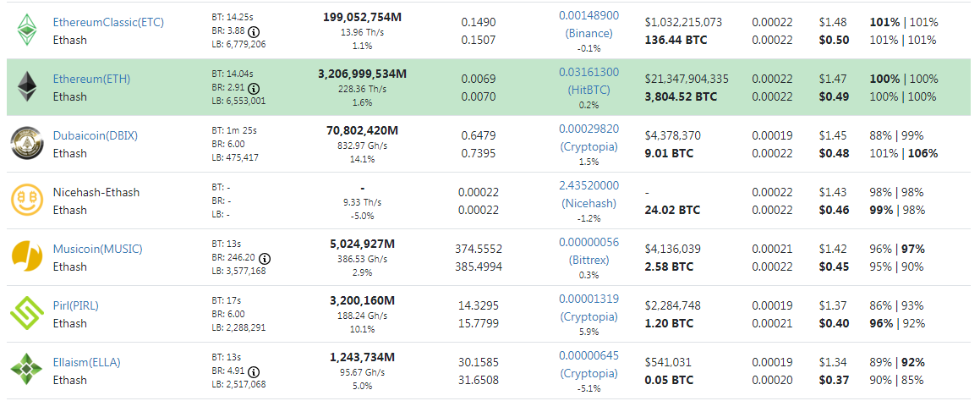Click Dubaicoin volume 9.01 BTC
This screenshot has width=980, height=401.
pyautogui.click(x=670, y=153)
